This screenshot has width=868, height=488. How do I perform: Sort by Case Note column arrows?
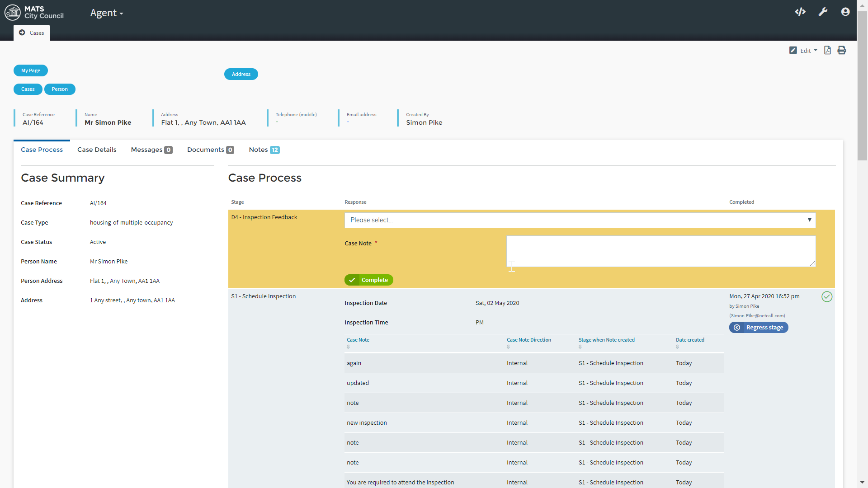pyautogui.click(x=348, y=347)
